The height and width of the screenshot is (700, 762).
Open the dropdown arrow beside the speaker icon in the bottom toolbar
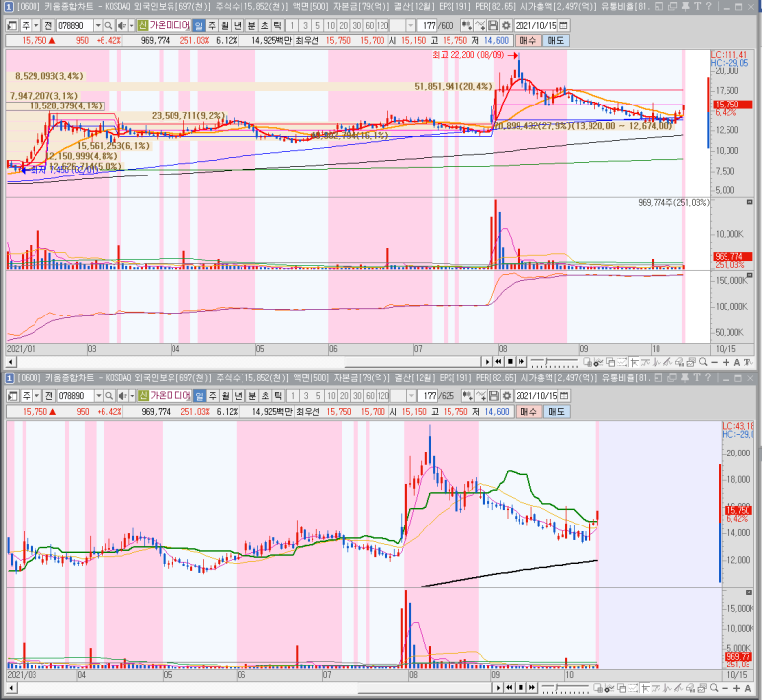point(132,396)
